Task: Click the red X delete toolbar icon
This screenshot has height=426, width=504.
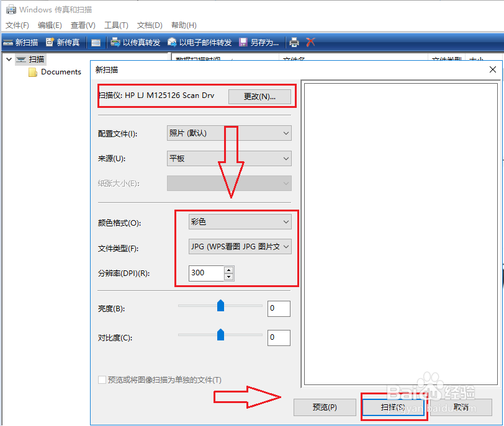Action: 310,42
